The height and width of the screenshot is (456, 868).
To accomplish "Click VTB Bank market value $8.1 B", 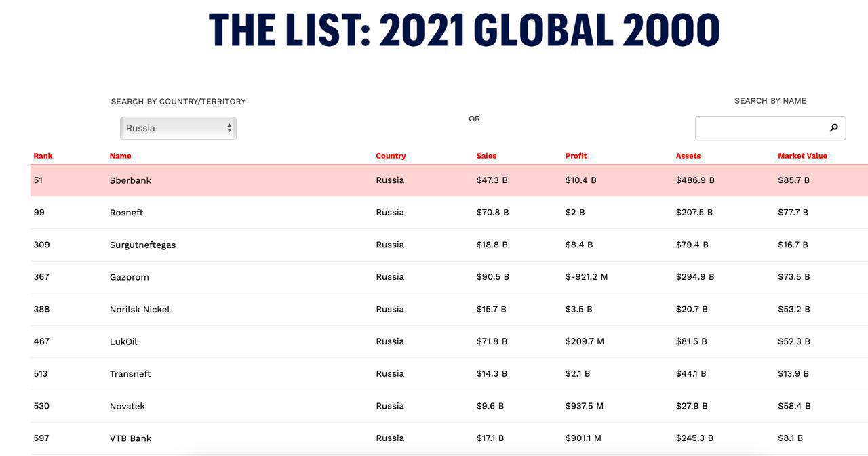I will coord(791,438).
